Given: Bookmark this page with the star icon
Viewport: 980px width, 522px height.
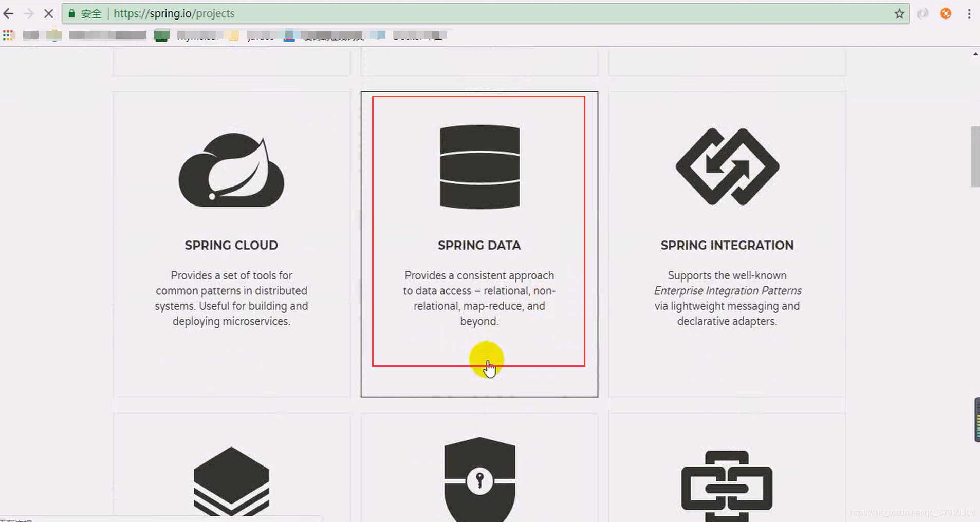Looking at the screenshot, I should (899, 14).
